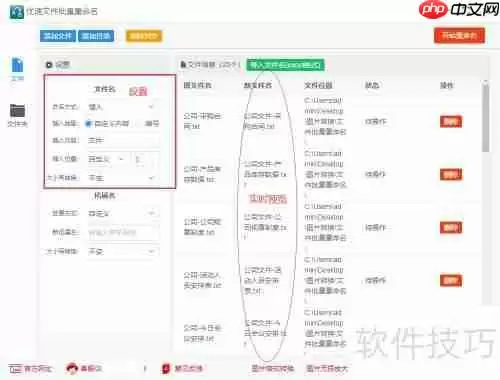This screenshot has height=380, width=500.
Task: Click the new extension name input field
Action: 122,232
